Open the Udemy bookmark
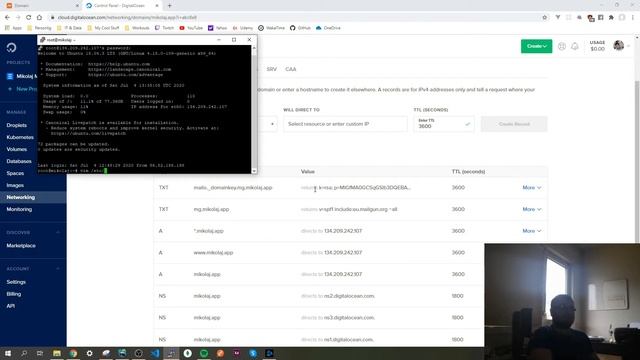This screenshot has width=640, height=360. tap(243, 28)
